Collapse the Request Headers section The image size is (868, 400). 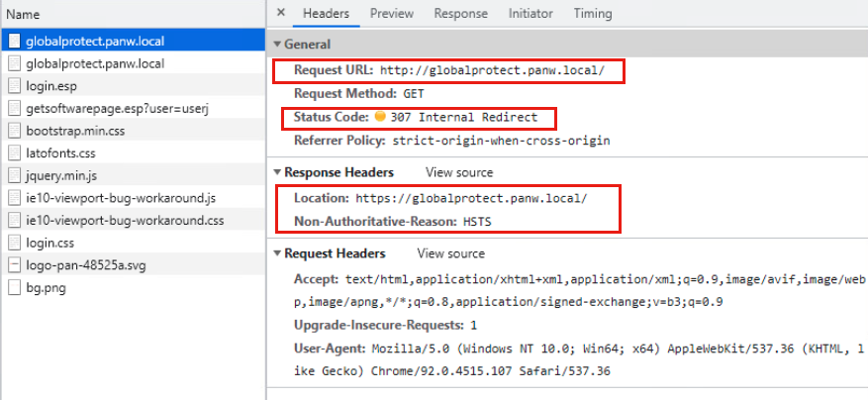[x=277, y=254]
